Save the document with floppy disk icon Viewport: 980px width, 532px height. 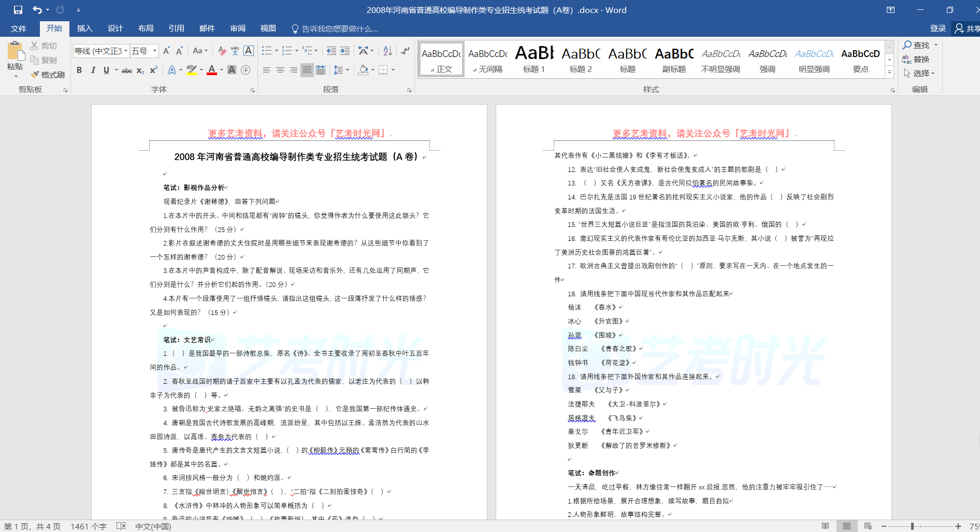coord(18,10)
